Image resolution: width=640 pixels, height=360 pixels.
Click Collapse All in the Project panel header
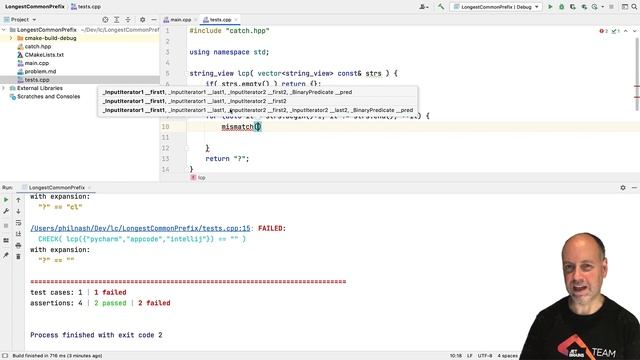point(128,20)
